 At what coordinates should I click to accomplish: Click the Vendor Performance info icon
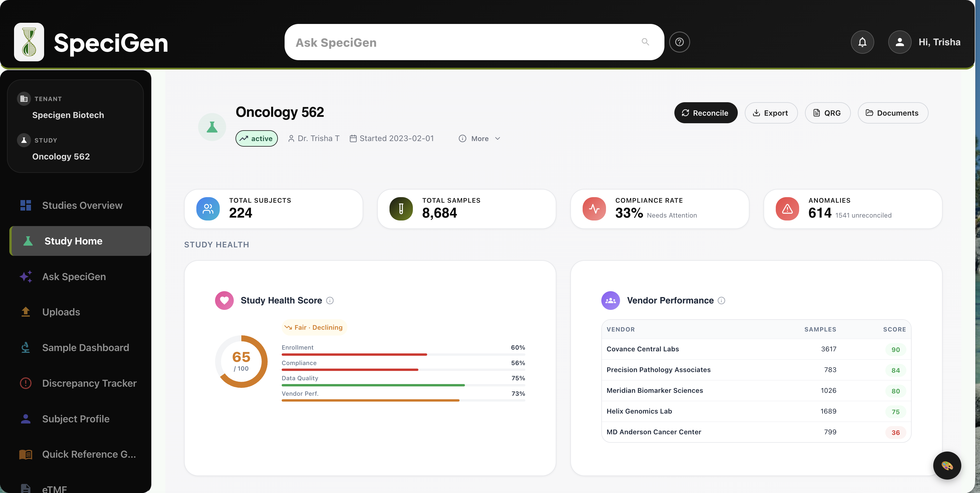pyautogui.click(x=722, y=301)
